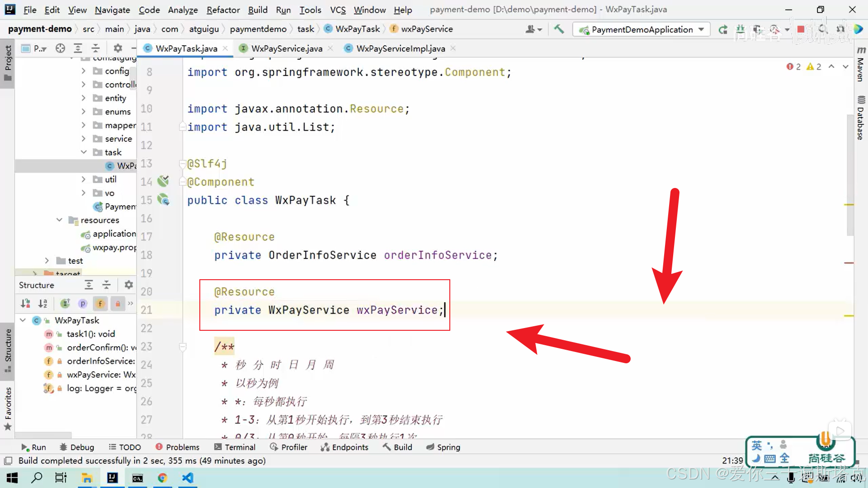
Task: Toggle Show Fields filter in Structure
Action: click(x=100, y=304)
